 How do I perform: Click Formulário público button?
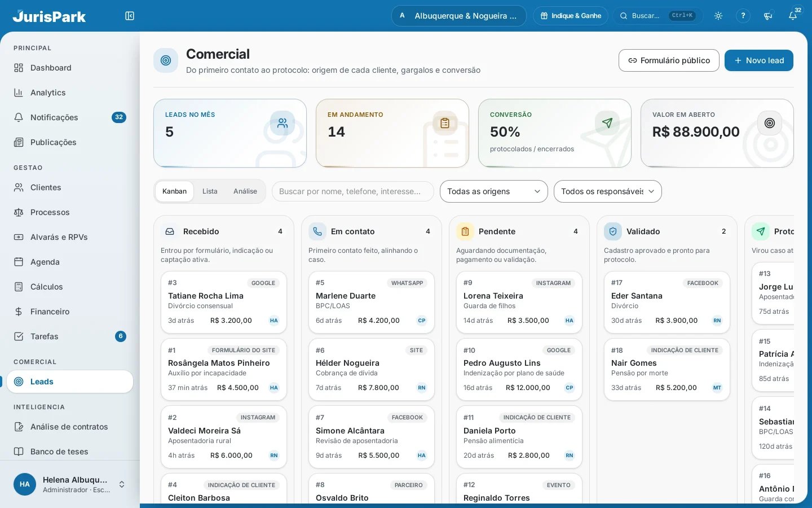669,60
